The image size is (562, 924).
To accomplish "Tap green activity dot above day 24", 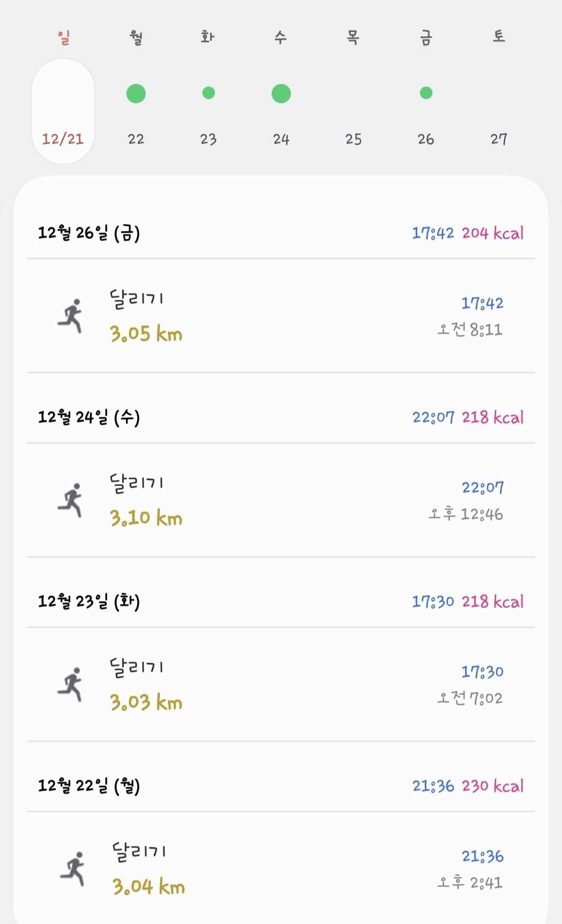I will coord(281,94).
